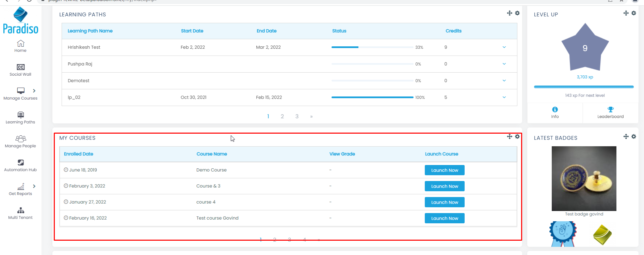Open My Courses widget settings gear
The height and width of the screenshot is (255, 644).
517,136
